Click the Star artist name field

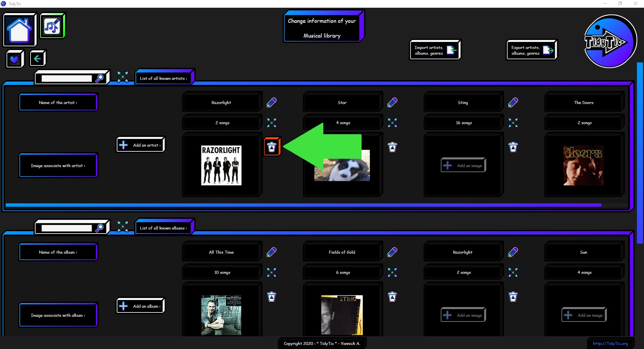[342, 102]
